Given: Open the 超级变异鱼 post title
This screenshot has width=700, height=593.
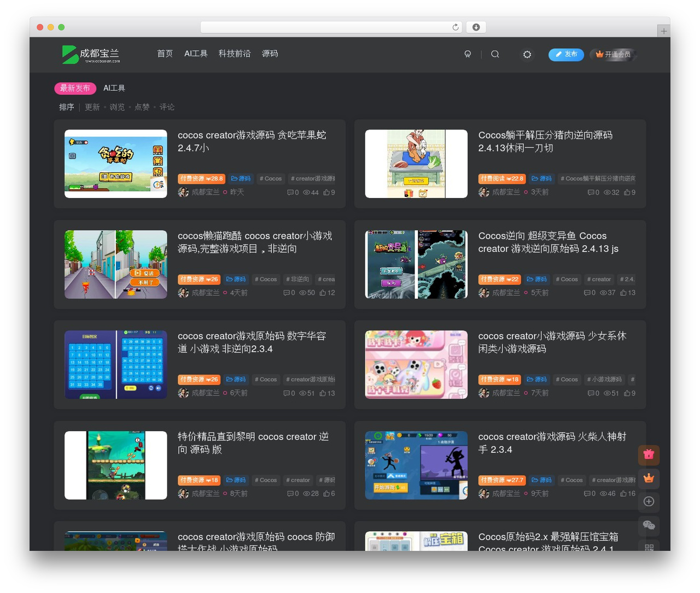Looking at the screenshot, I should point(549,242).
